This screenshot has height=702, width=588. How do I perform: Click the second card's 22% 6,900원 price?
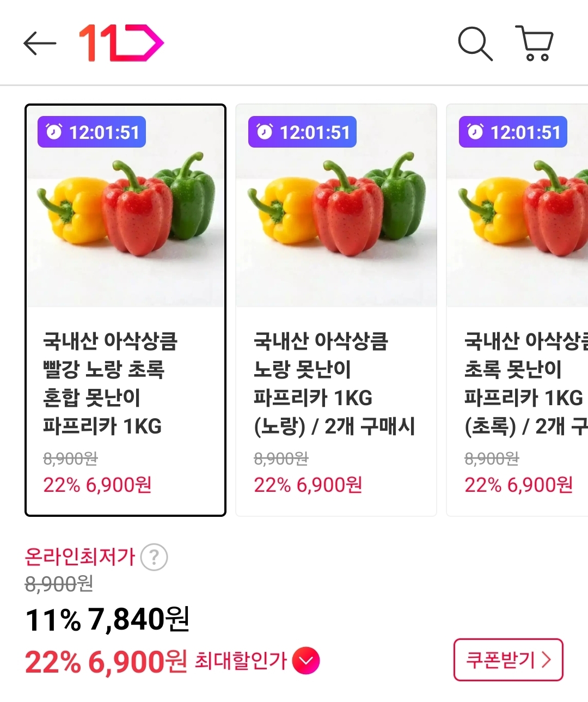pos(308,485)
